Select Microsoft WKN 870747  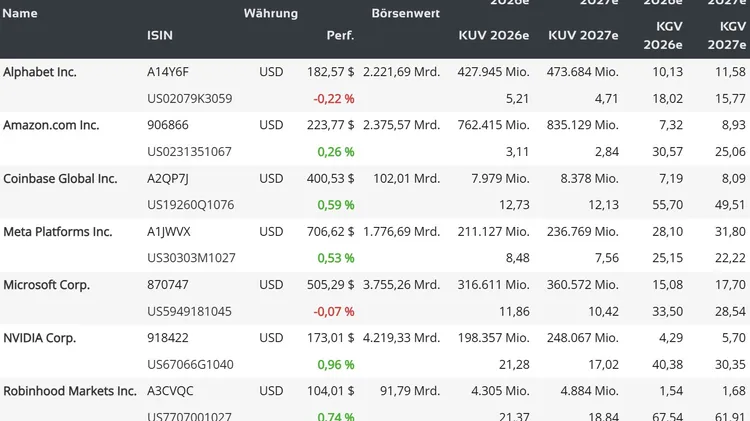click(x=168, y=285)
